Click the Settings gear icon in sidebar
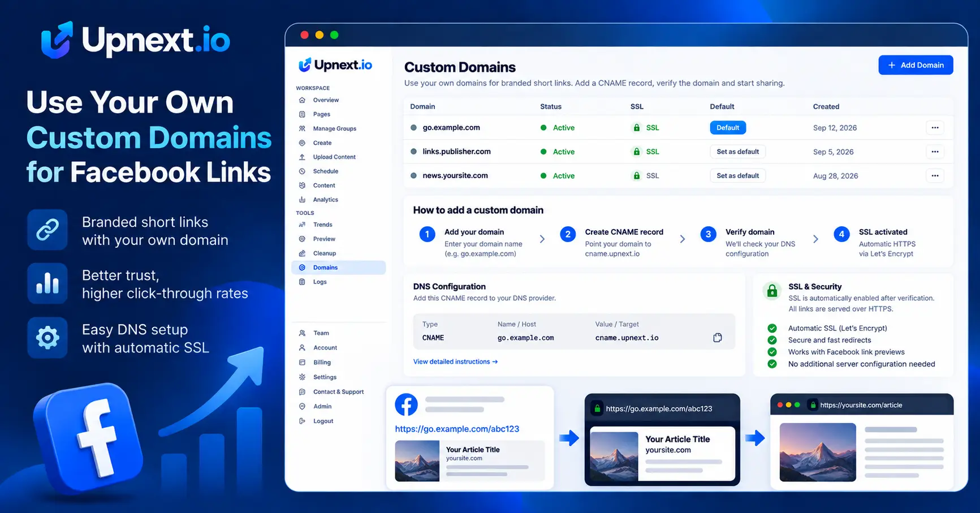The image size is (980, 513). pyautogui.click(x=302, y=377)
